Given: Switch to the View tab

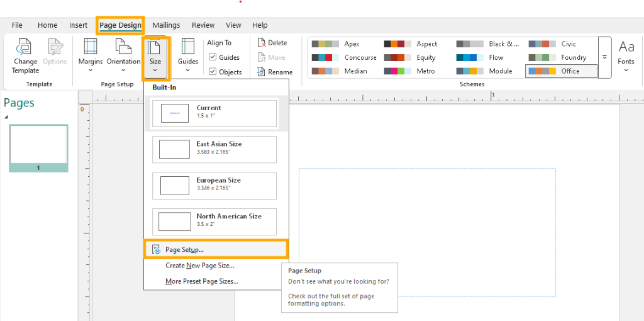Looking at the screenshot, I should pyautogui.click(x=233, y=25).
